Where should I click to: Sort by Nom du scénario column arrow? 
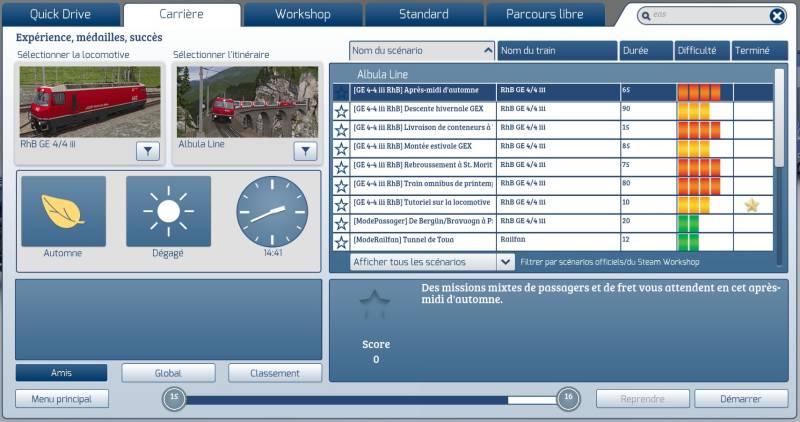(x=488, y=51)
